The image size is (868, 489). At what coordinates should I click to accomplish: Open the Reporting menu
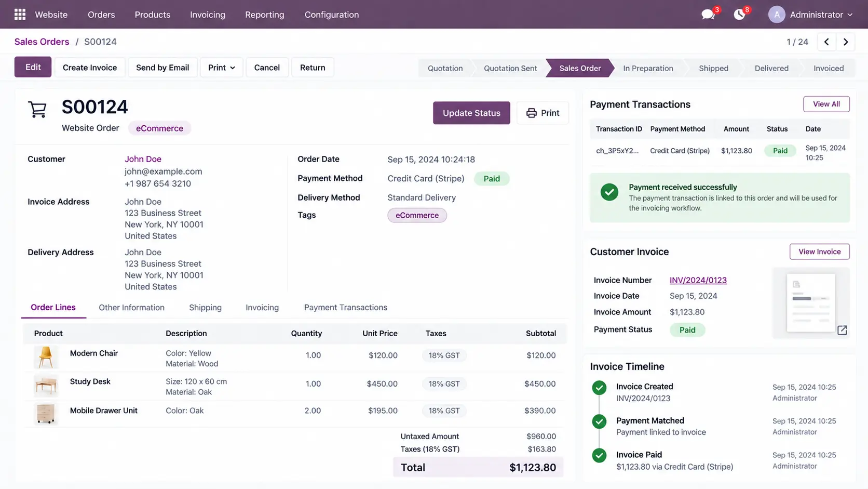tap(265, 15)
